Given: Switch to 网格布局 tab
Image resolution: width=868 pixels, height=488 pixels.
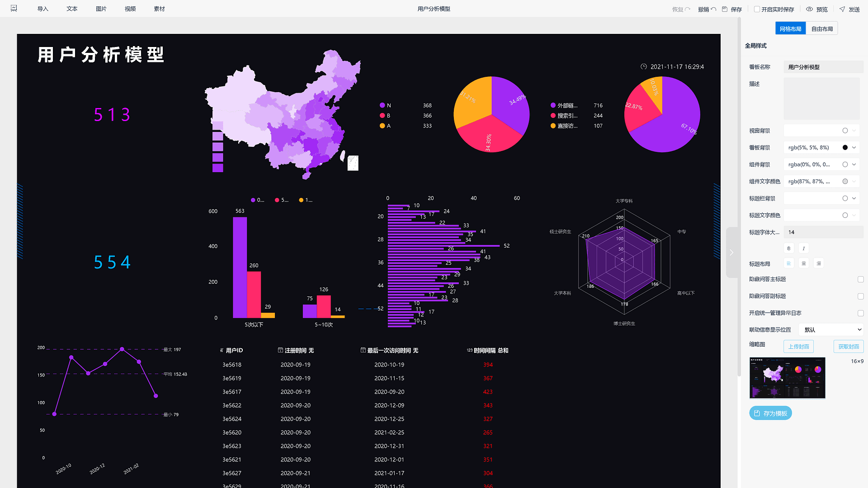Looking at the screenshot, I should (791, 28).
